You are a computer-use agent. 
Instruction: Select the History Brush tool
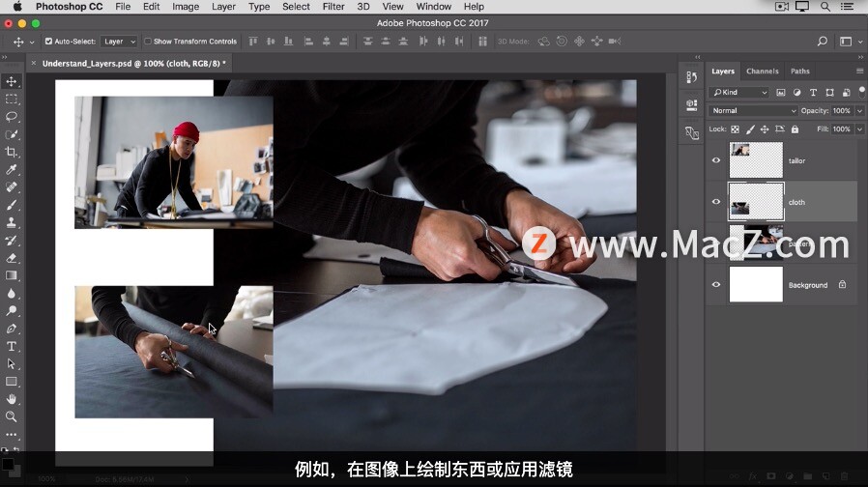pyautogui.click(x=11, y=241)
